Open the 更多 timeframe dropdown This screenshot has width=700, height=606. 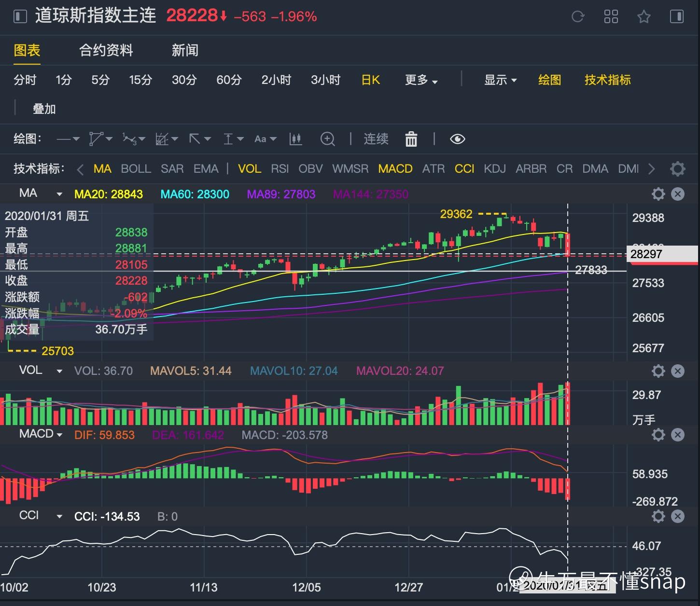(x=421, y=80)
